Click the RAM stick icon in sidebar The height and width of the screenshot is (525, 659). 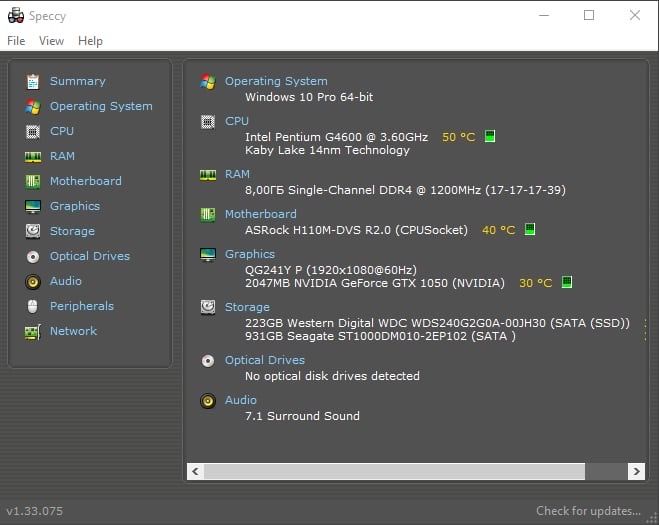pos(33,157)
